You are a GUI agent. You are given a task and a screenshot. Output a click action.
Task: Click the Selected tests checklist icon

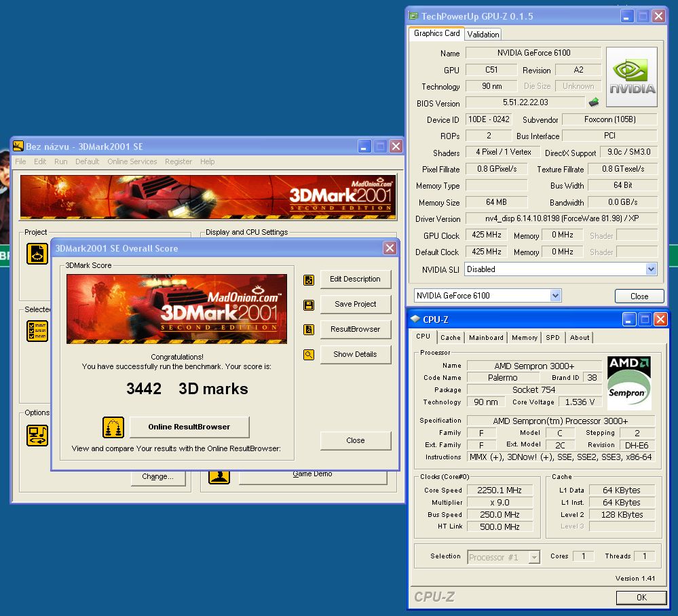(x=37, y=331)
